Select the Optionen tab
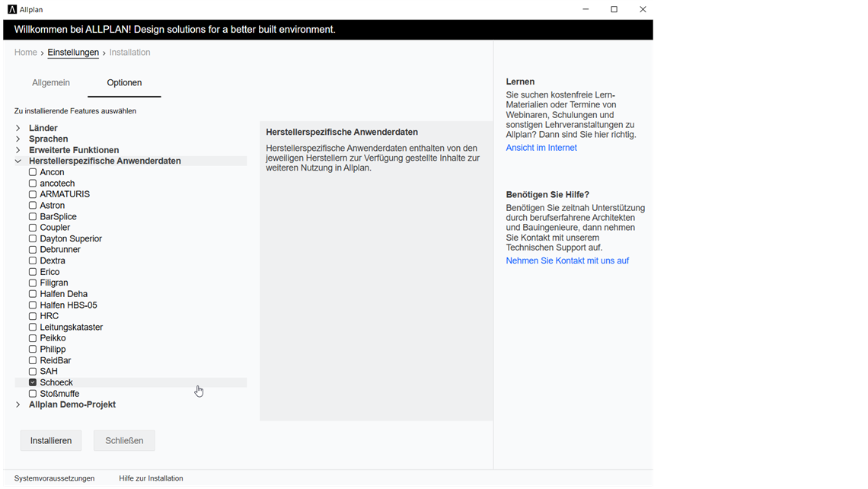This screenshot has width=868, height=489. 124,83
